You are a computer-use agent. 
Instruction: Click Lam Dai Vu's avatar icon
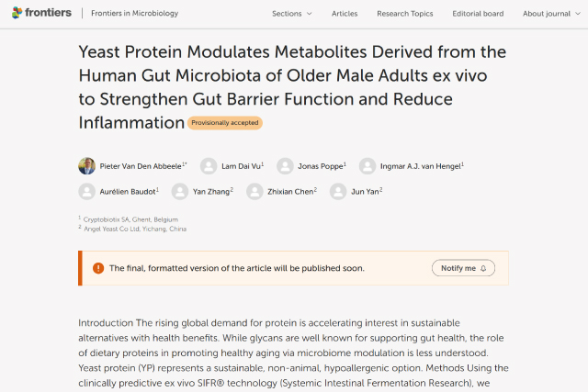coord(209,166)
